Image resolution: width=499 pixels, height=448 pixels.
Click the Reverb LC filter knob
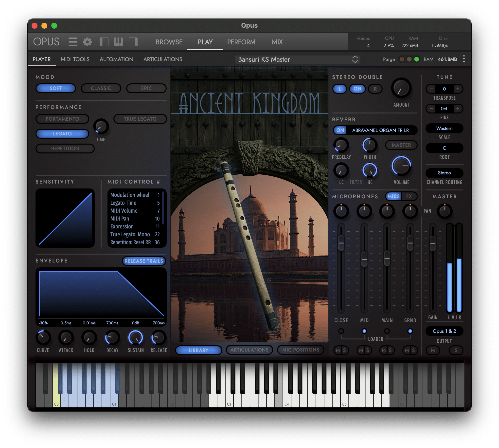[341, 170]
